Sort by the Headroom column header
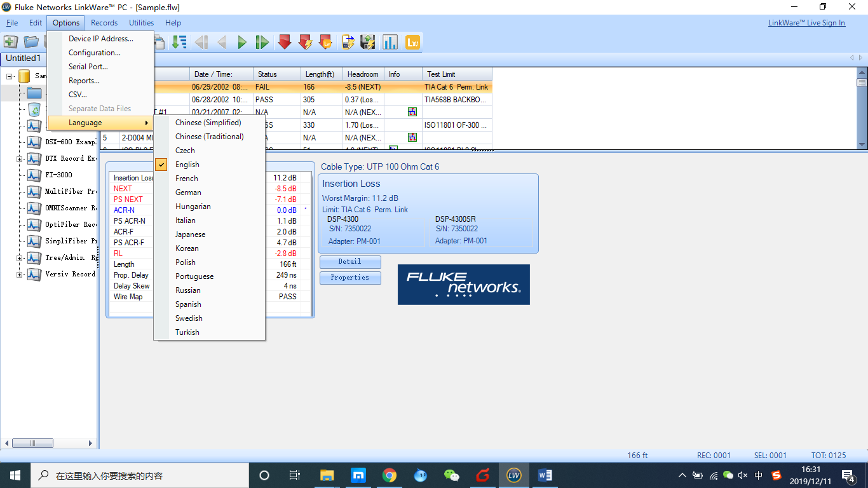 click(x=363, y=74)
